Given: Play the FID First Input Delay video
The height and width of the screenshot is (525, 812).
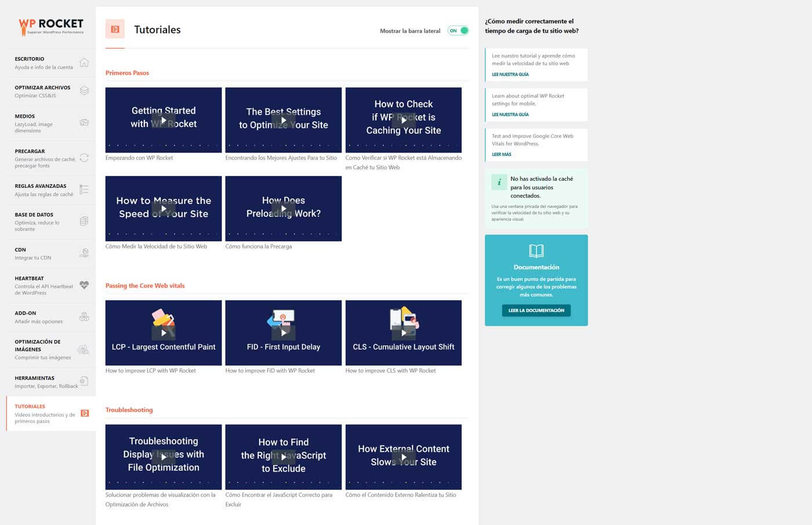Looking at the screenshot, I should (284, 333).
